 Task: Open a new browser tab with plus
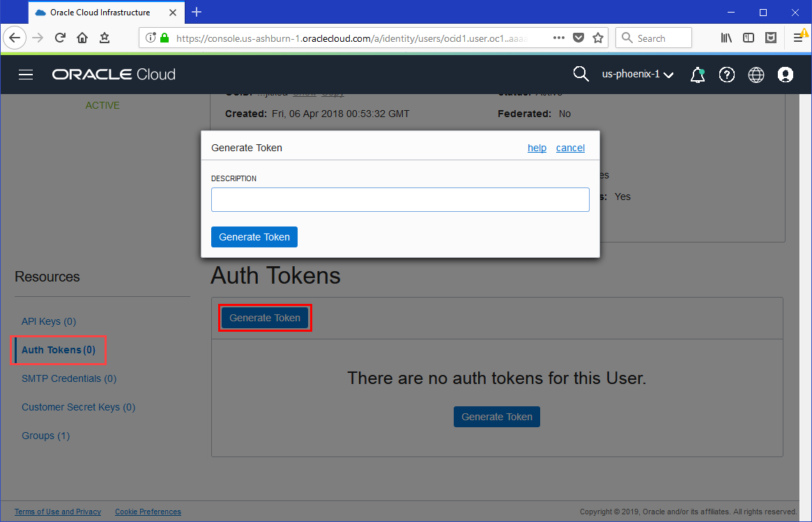tap(197, 12)
